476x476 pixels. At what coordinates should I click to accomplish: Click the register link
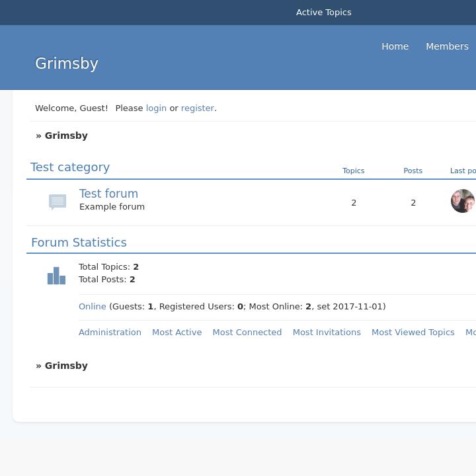click(197, 108)
